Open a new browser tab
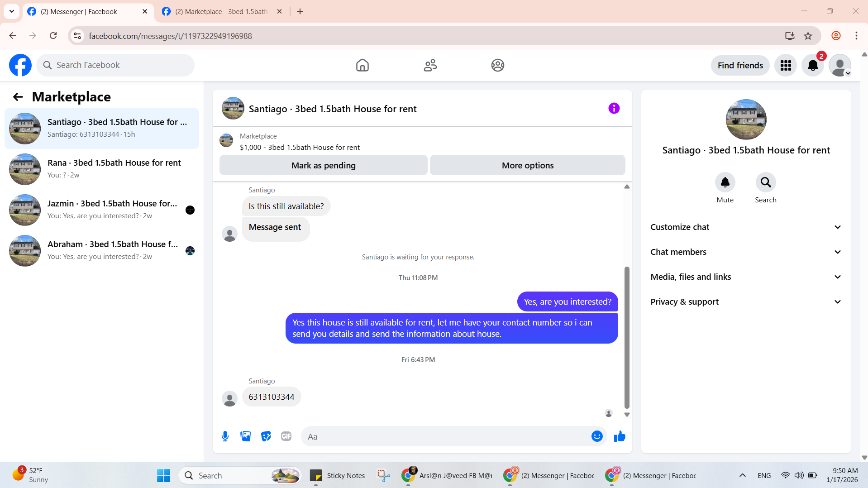Screen dimensions: 868x488 tap(300, 11)
